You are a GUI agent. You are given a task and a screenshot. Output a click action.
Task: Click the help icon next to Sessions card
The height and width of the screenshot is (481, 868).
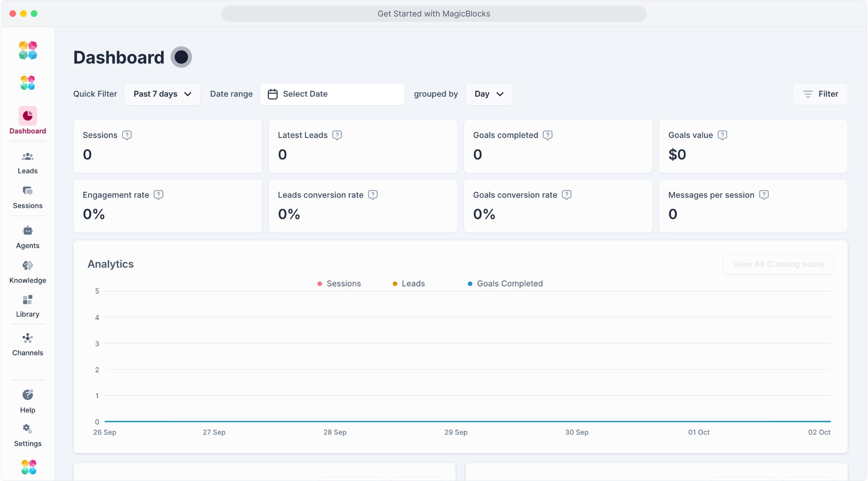click(x=127, y=135)
